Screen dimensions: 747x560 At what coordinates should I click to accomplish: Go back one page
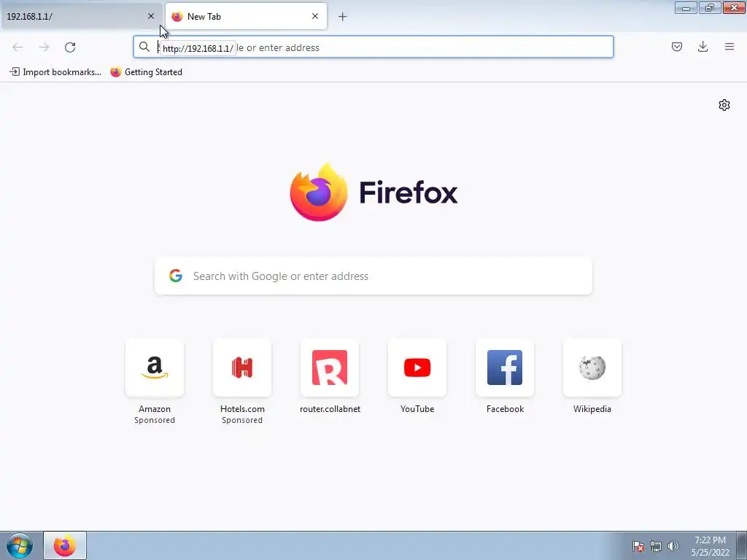click(18, 47)
